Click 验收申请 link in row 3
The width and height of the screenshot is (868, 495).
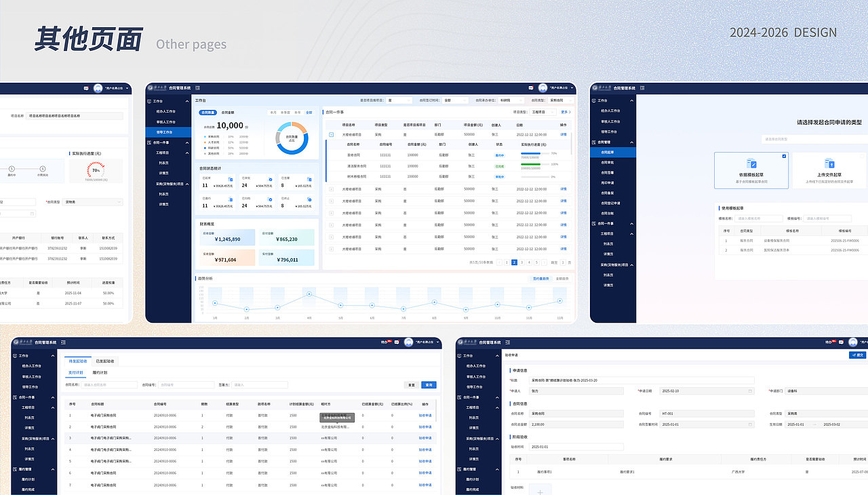pyautogui.click(x=425, y=438)
